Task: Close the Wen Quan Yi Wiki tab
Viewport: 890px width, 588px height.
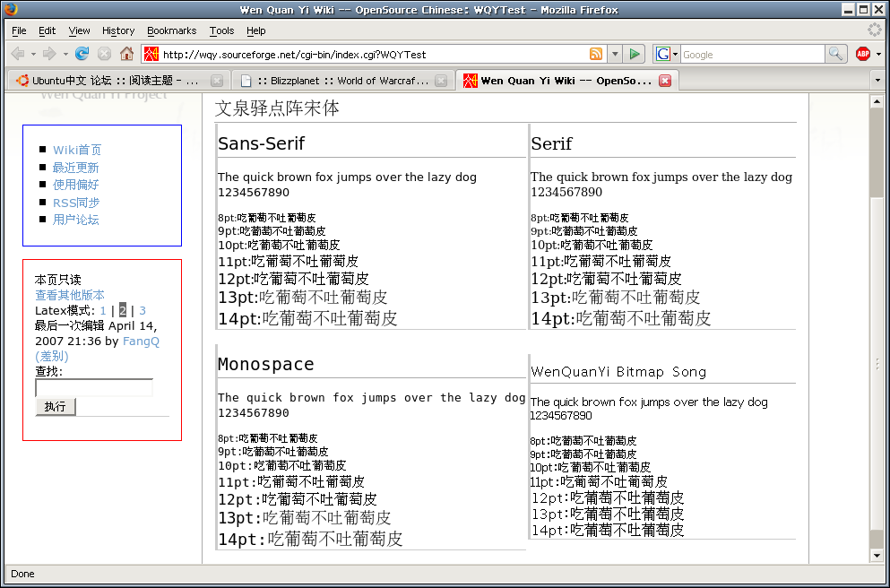Action: point(665,81)
